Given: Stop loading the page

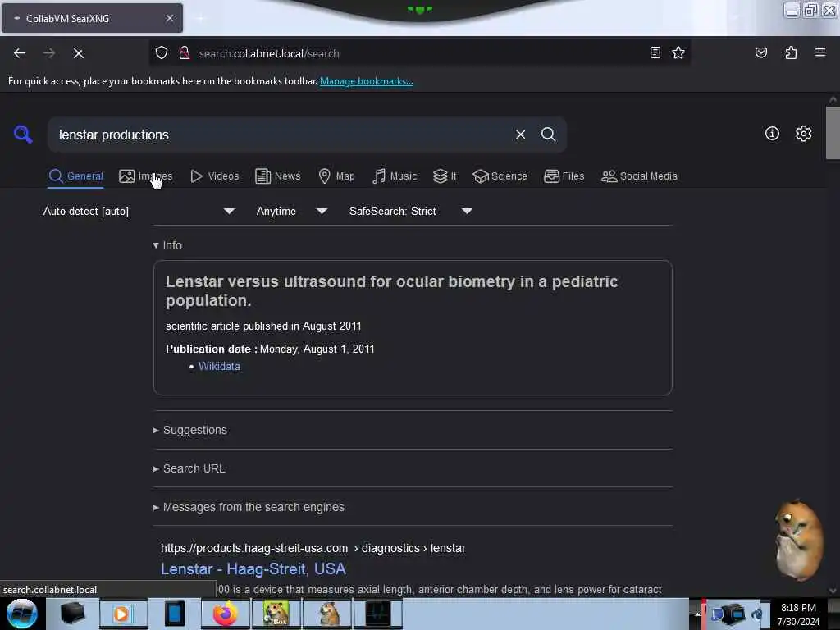Looking at the screenshot, I should [78, 53].
